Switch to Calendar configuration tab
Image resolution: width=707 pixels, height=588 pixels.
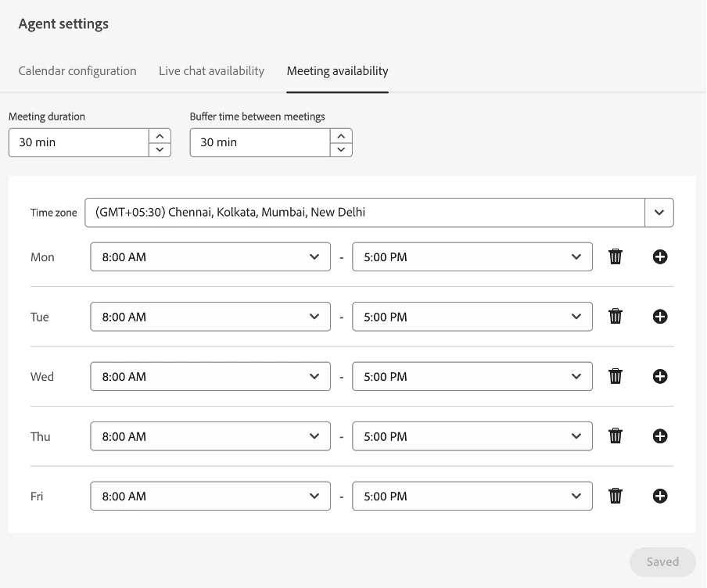[77, 71]
